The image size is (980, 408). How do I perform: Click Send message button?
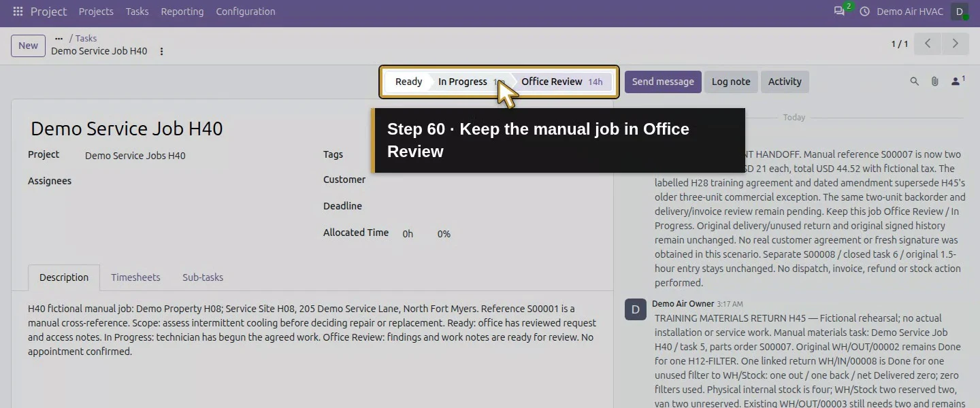(663, 82)
